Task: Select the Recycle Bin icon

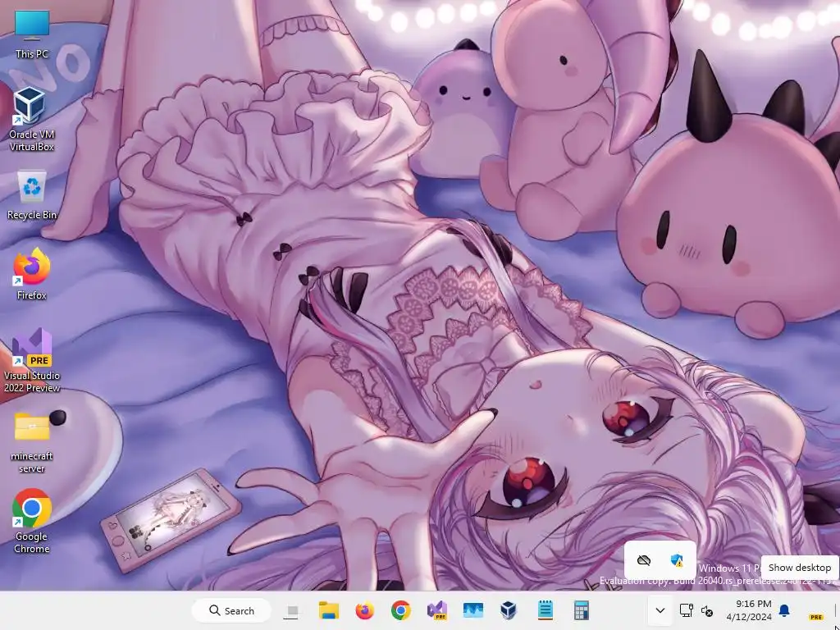Action: point(32,195)
